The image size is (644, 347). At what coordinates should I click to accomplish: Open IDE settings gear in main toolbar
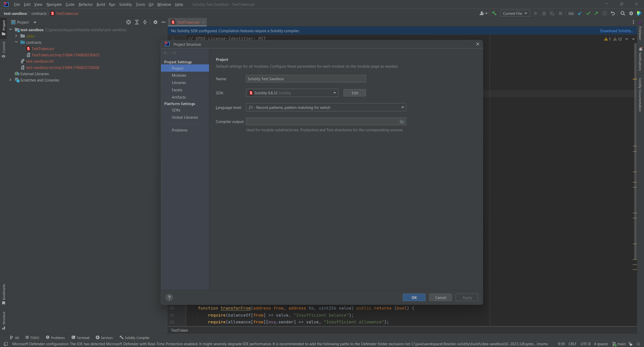[631, 13]
